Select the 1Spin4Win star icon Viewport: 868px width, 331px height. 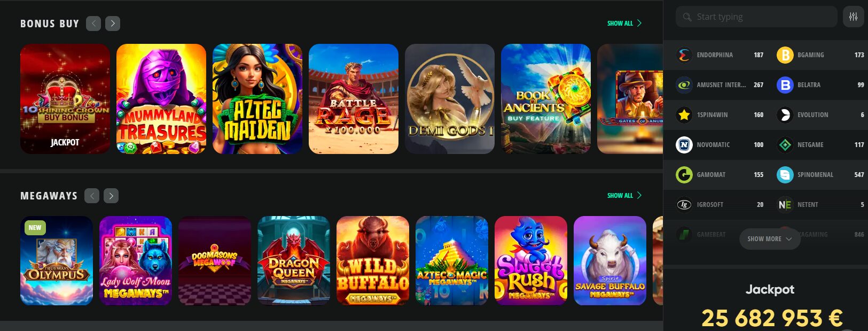pyautogui.click(x=684, y=115)
